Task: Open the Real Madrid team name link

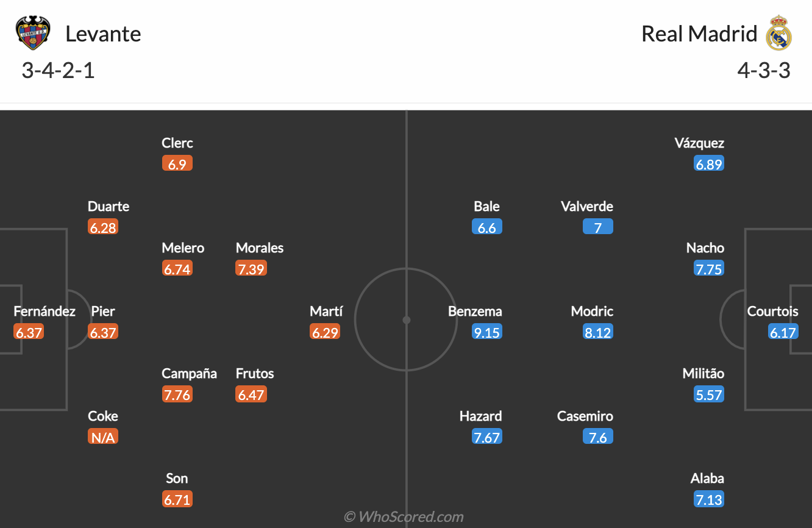Action: (x=699, y=34)
